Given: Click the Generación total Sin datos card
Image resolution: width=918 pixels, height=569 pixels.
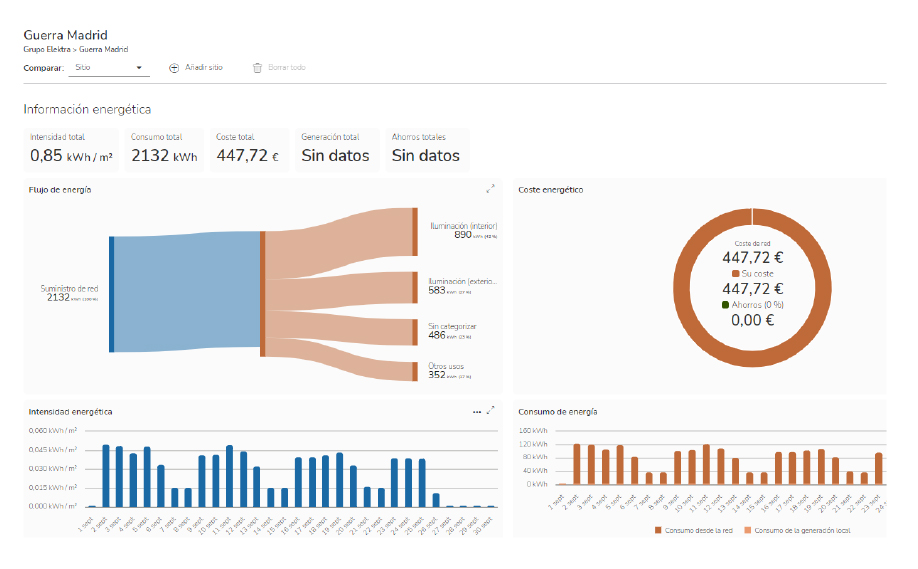Looking at the screenshot, I should click(x=337, y=149).
